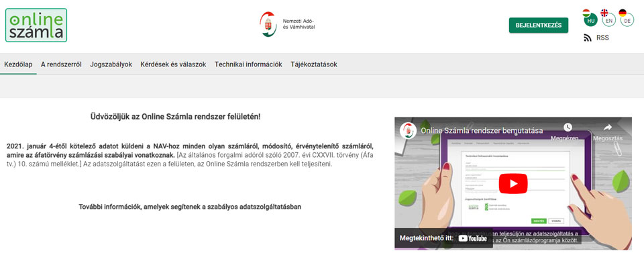Open the A rendszerről menu item
The width and height of the screenshot is (644, 255).
coord(61,64)
